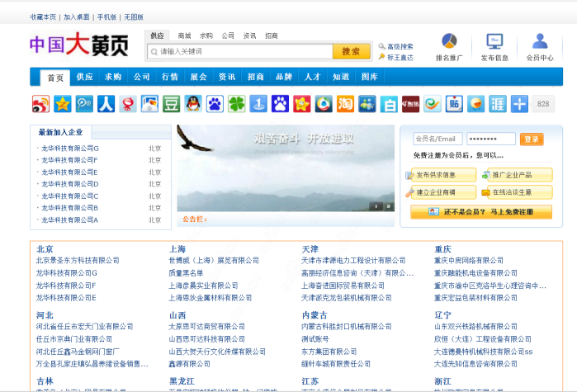Select the 求购 search tab
This screenshot has width=577, height=392.
coord(206,35)
